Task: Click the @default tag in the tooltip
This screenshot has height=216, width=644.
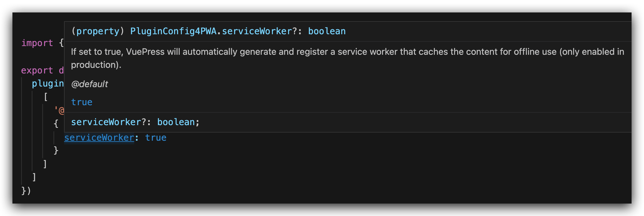Action: (x=90, y=84)
